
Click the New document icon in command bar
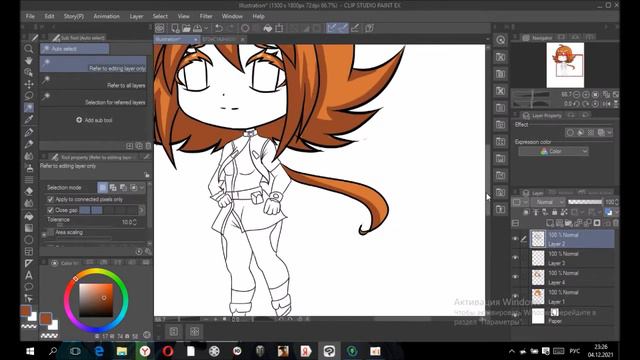pos(175,28)
